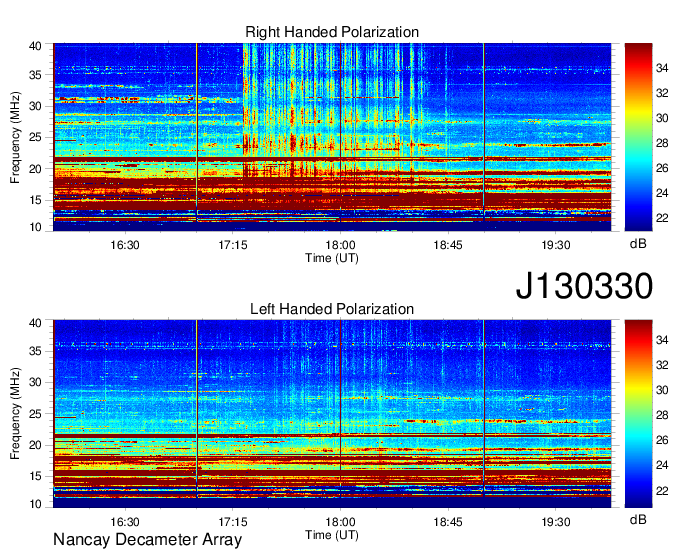680x552 pixels.
Task: Click the 22 dB label on bottom colorbar
Action: pyautogui.click(x=662, y=491)
